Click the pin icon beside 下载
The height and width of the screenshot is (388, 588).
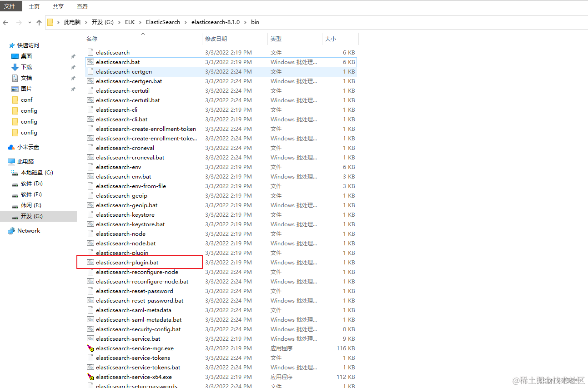73,67
